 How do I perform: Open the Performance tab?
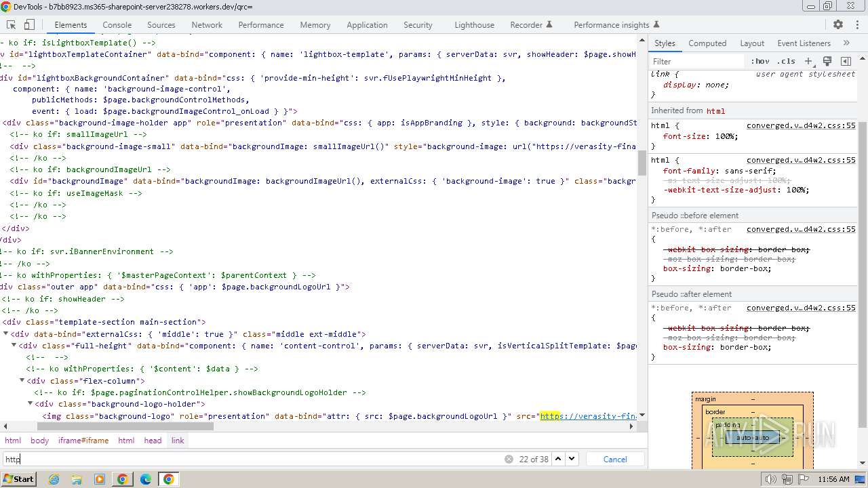[x=261, y=24]
